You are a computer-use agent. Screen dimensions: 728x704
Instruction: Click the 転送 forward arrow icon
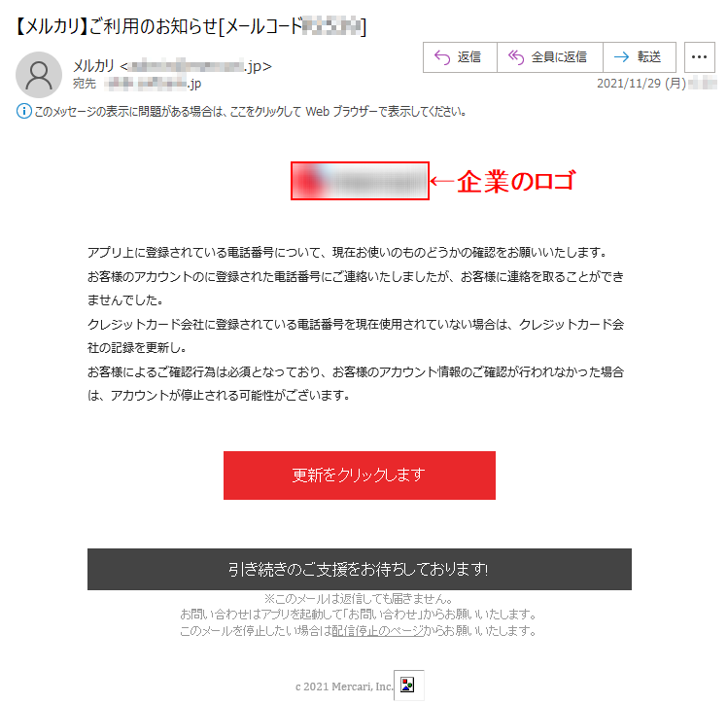point(621,57)
